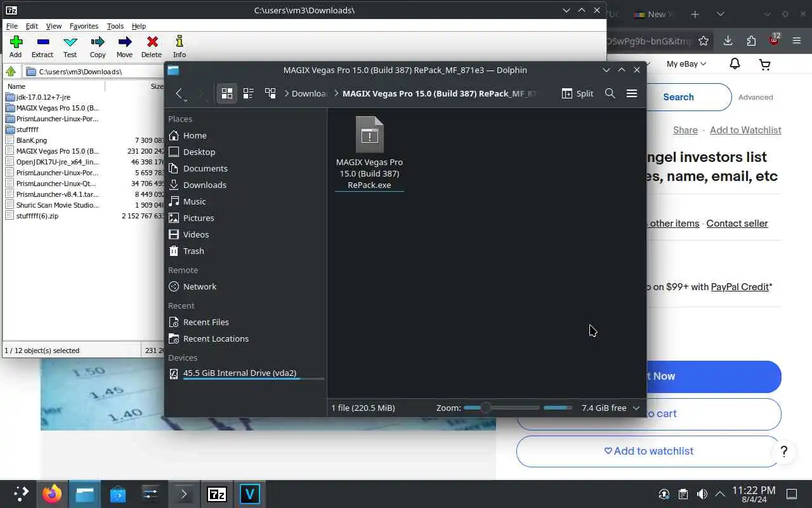Open the 7-Zip Favorites menu
Screen dimensions: 812x508
(x=84, y=26)
